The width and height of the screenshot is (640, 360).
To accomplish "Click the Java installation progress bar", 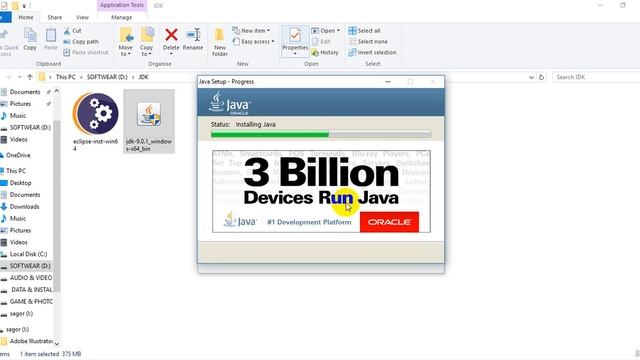I will (321, 134).
